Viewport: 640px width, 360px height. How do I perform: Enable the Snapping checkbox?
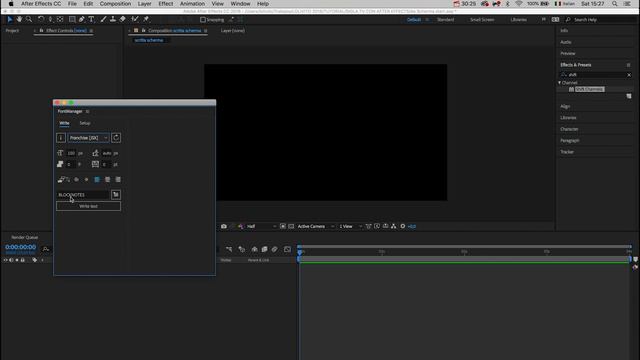[x=202, y=20]
